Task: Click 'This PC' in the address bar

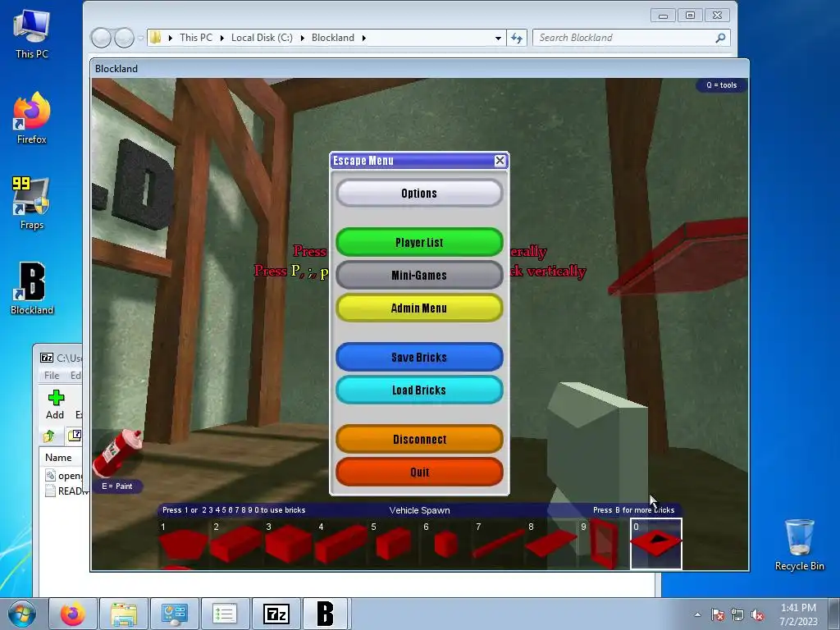Action: pos(195,38)
